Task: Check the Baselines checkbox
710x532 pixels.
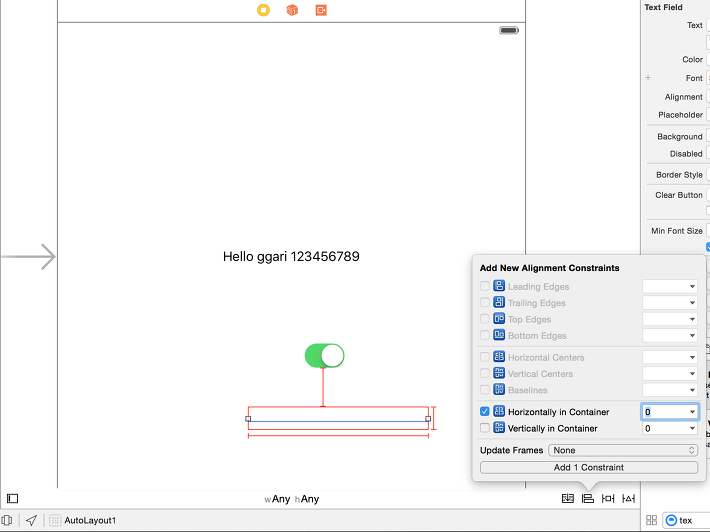Action: pos(485,390)
